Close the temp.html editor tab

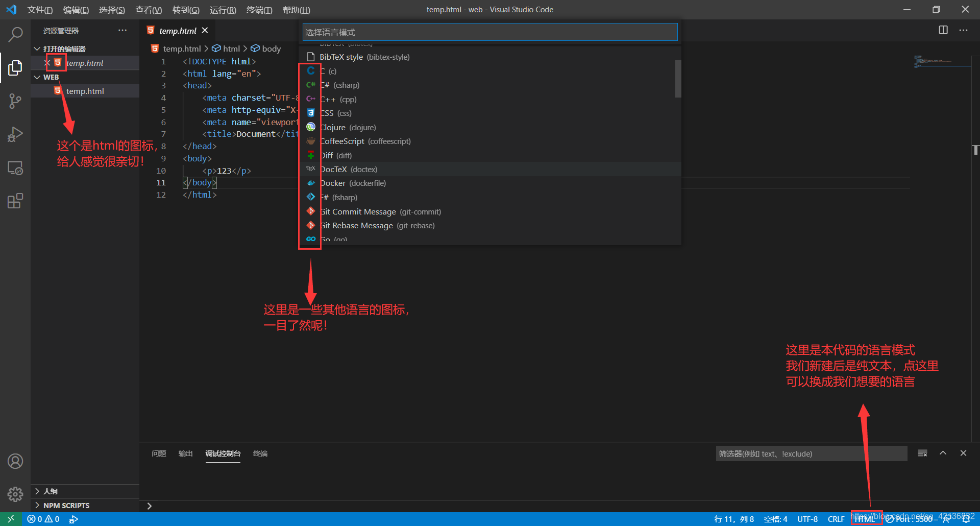click(205, 31)
